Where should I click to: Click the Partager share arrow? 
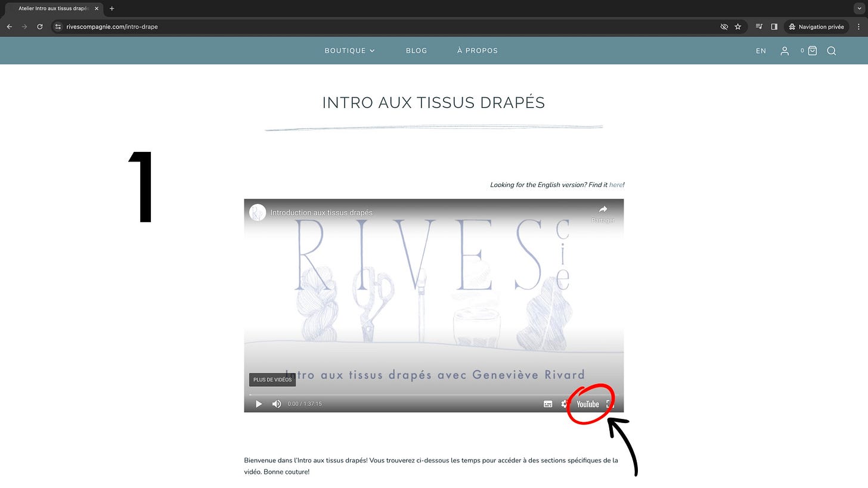[x=603, y=213]
